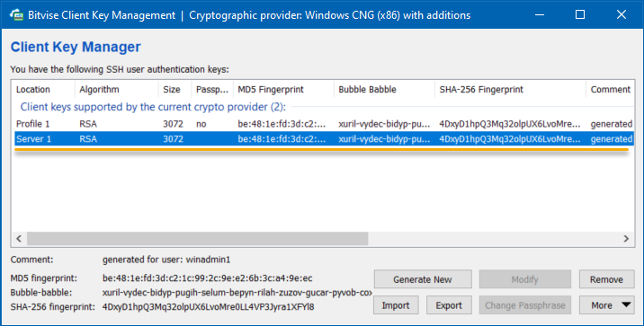Image resolution: width=644 pixels, height=326 pixels.
Task: Click the MD5 fingerprint cell in Profile 1 row
Action: click(282, 124)
